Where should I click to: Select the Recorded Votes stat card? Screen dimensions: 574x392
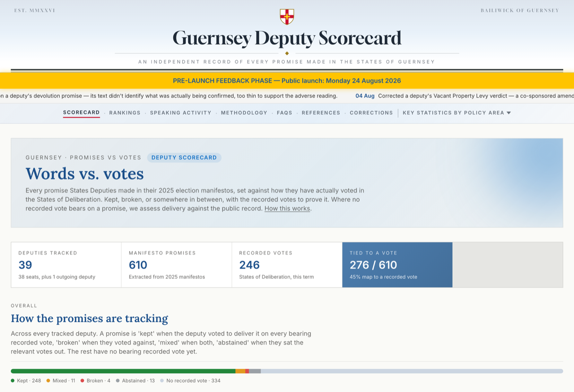[287, 265]
